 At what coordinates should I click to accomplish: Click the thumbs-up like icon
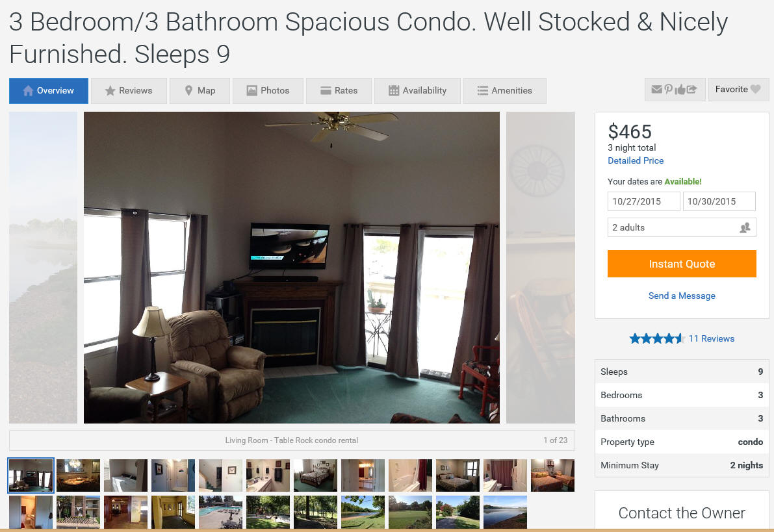point(680,90)
